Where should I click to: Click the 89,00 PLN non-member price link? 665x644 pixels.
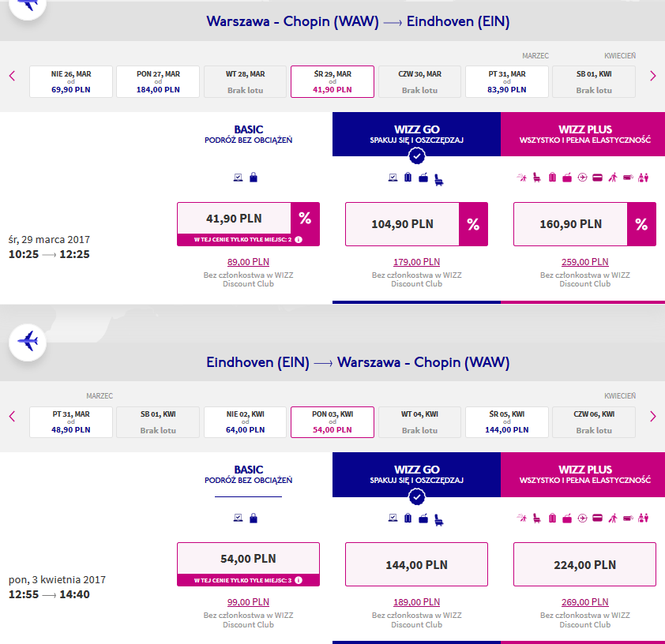[248, 262]
